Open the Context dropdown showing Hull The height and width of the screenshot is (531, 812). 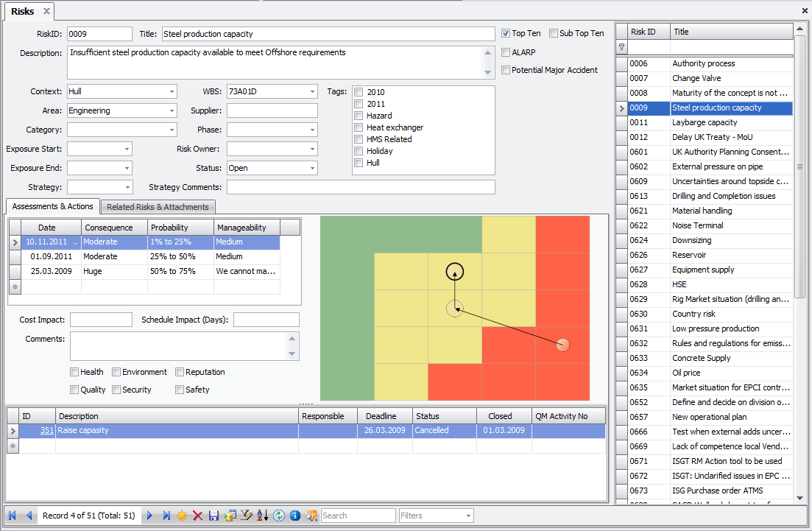tap(174, 91)
